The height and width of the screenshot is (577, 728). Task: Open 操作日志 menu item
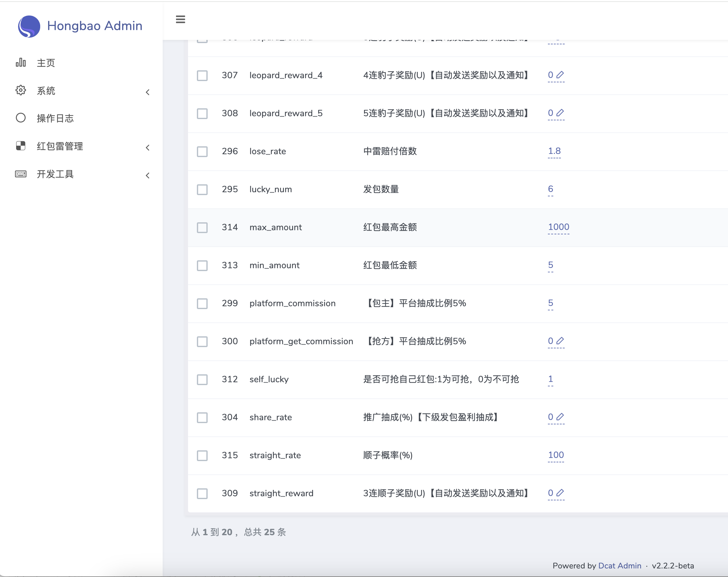(55, 118)
